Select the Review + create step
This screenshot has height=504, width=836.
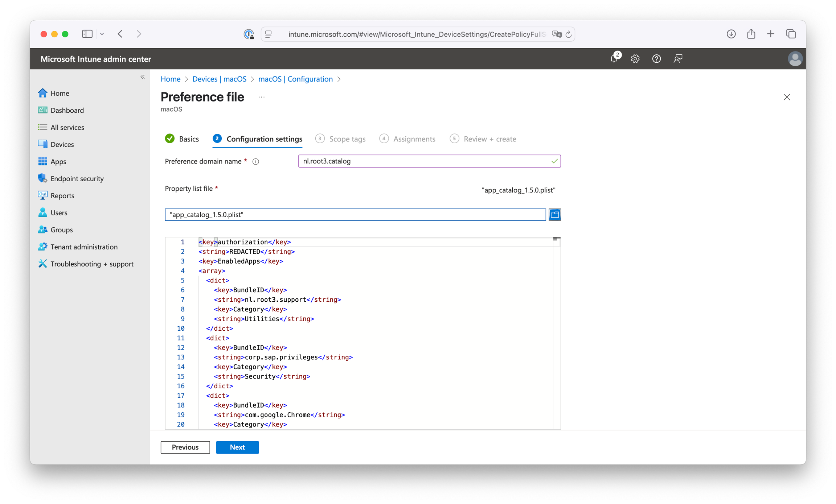pos(483,139)
